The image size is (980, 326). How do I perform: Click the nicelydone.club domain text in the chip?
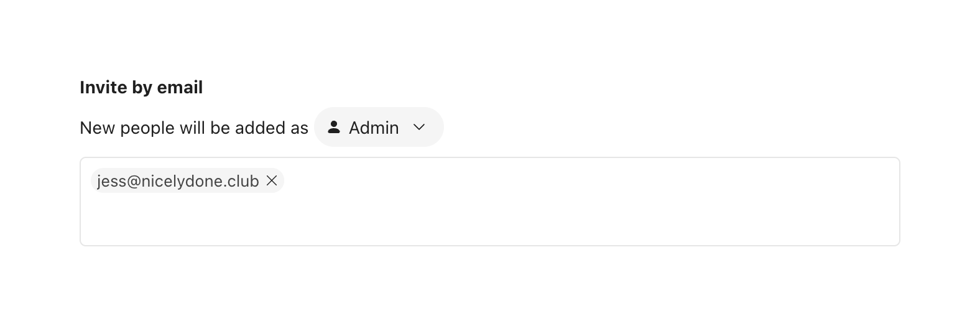click(x=201, y=181)
